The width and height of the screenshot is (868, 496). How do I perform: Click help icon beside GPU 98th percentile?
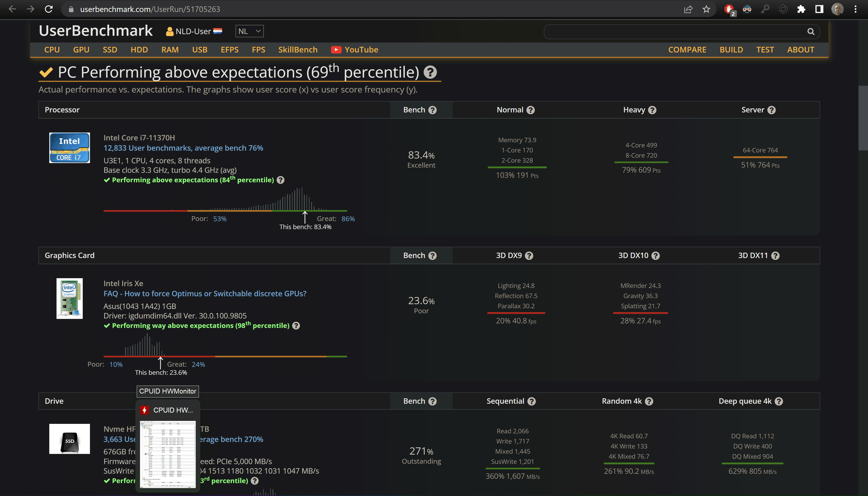point(296,326)
